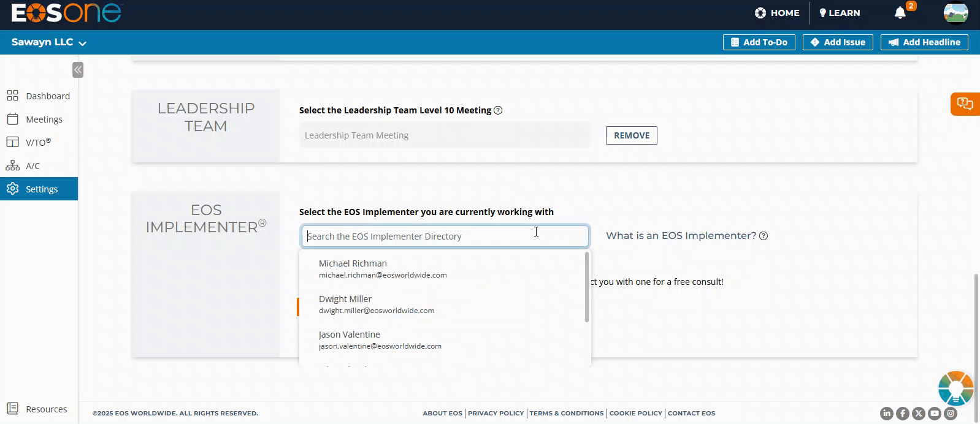
Task: Open the Facebook social icon
Action: (x=903, y=414)
